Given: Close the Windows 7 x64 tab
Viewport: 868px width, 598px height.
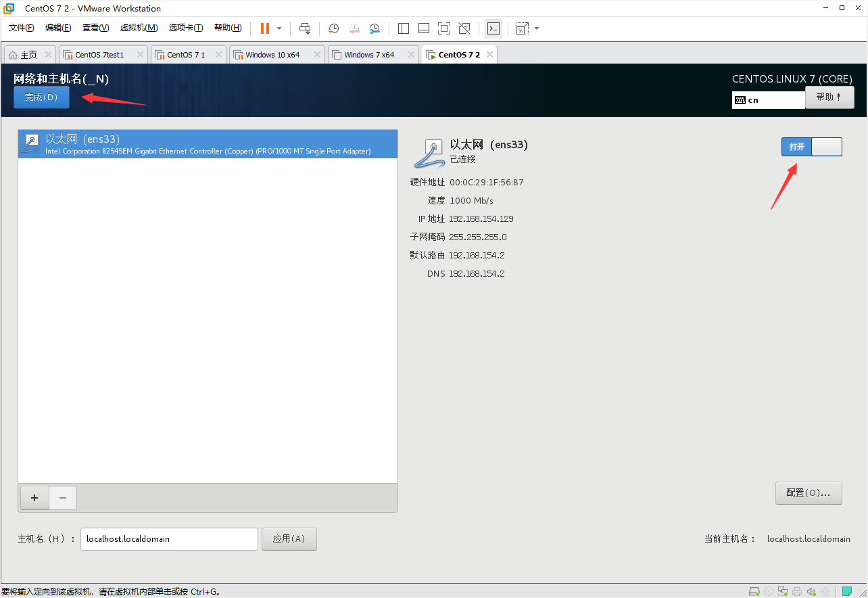Looking at the screenshot, I should pyautogui.click(x=410, y=55).
